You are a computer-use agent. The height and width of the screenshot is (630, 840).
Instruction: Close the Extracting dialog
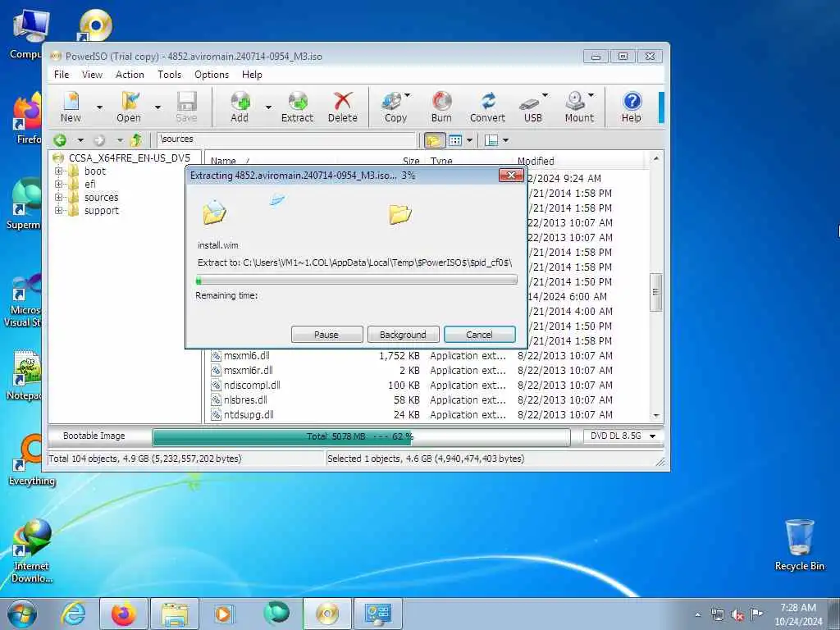pos(511,176)
